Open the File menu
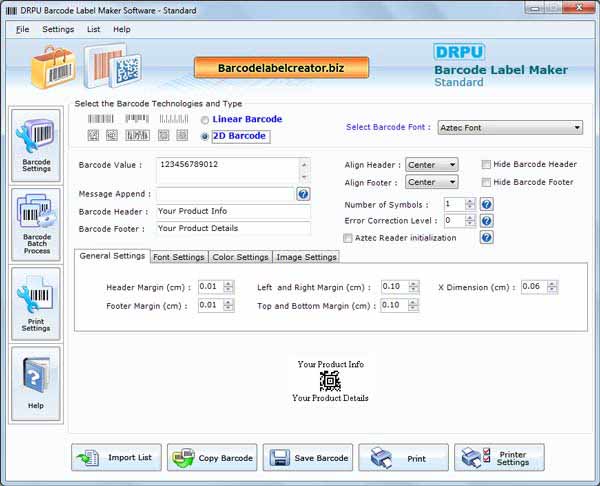600x486 pixels. pyautogui.click(x=23, y=29)
